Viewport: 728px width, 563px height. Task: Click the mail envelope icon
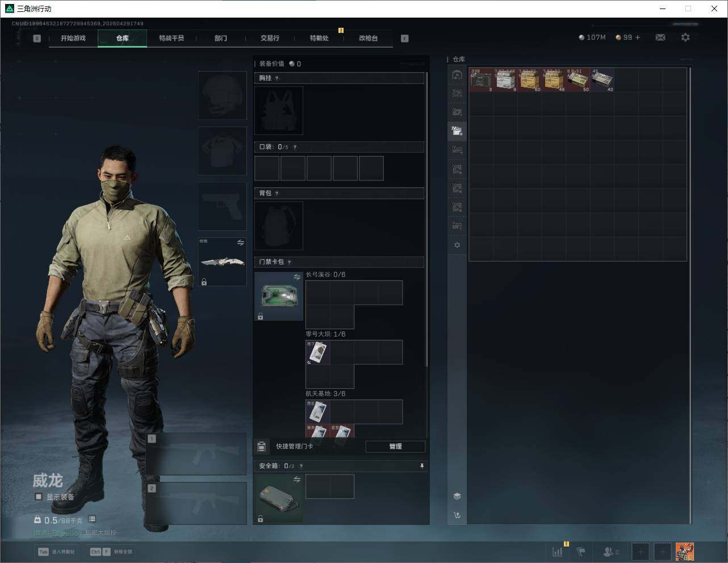(660, 37)
